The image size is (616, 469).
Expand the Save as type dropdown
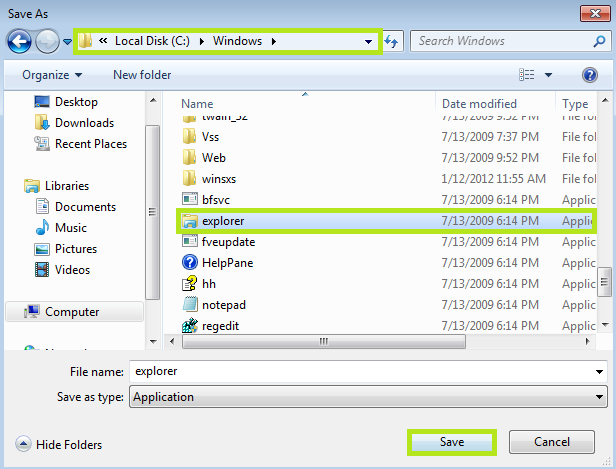600,397
